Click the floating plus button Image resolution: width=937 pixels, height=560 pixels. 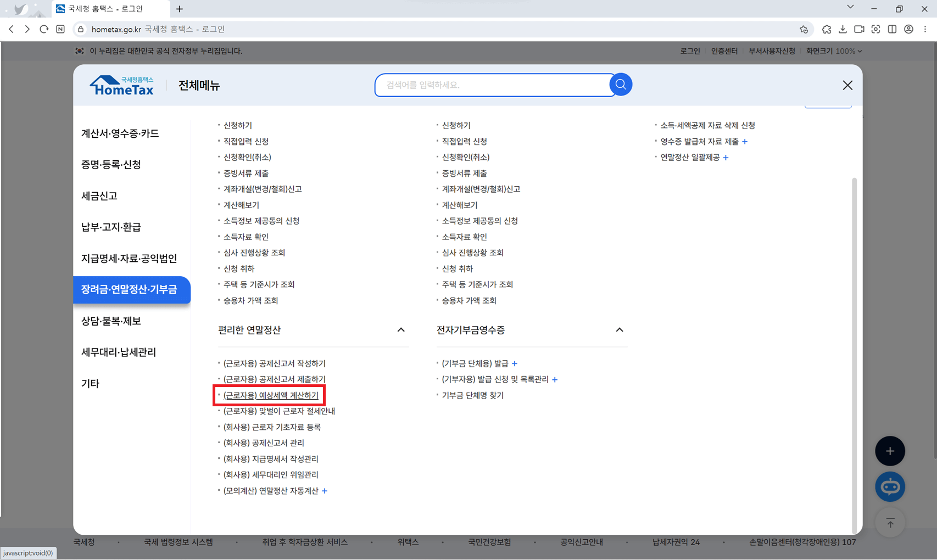tap(890, 451)
